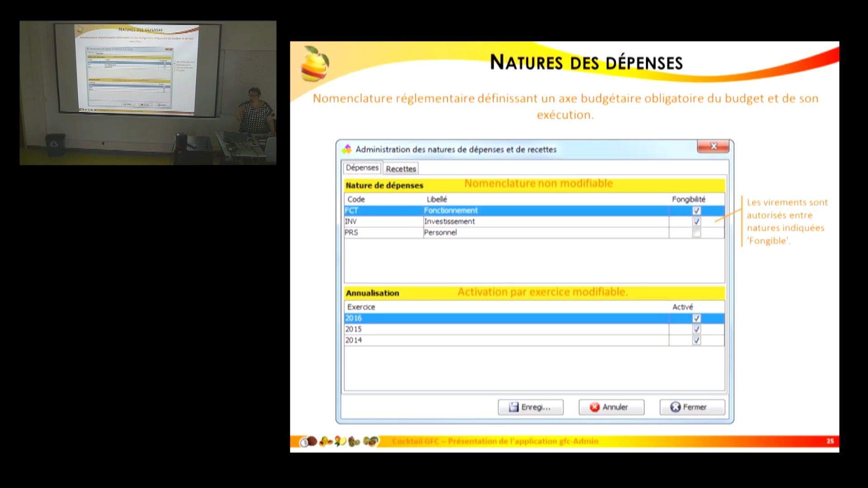Click the peach icon in the footer fruit bar
868x488 pixels.
pos(326,441)
